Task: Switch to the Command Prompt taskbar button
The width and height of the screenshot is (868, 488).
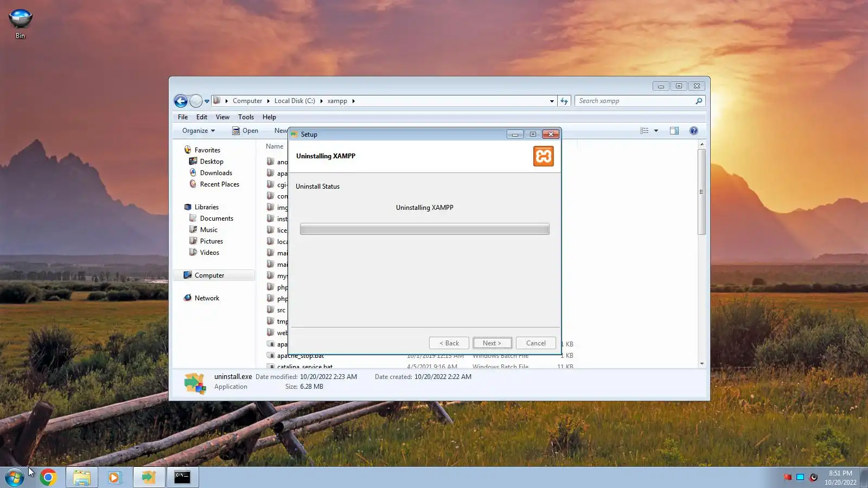Action: (182, 477)
